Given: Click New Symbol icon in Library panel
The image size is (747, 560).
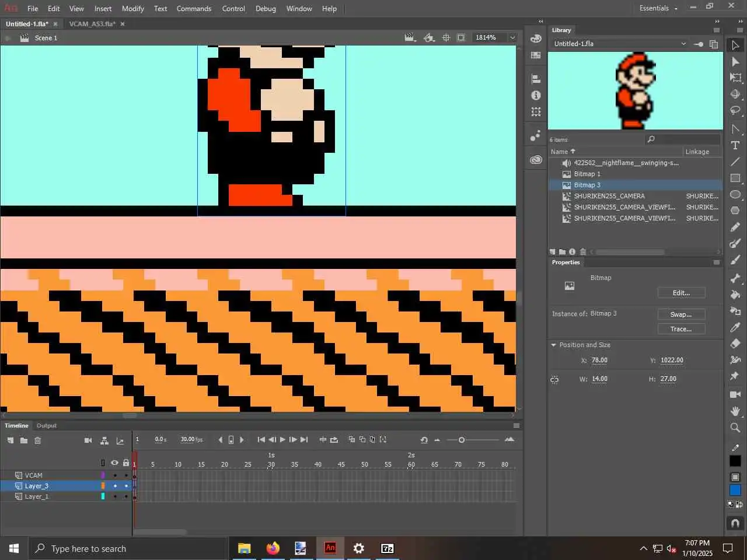Looking at the screenshot, I should pos(553,252).
